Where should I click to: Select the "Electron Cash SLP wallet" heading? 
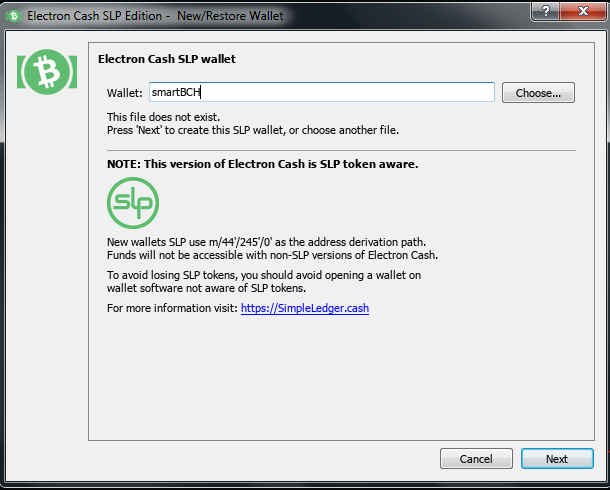(167, 59)
